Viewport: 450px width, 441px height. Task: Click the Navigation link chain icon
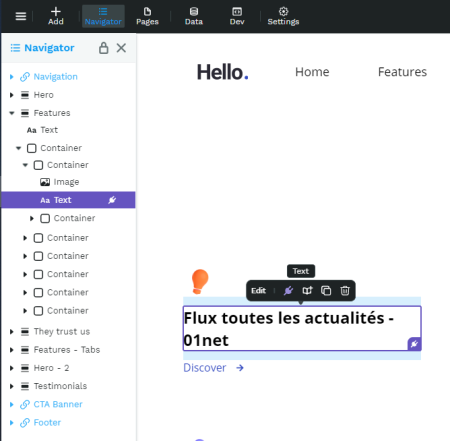[25, 77]
